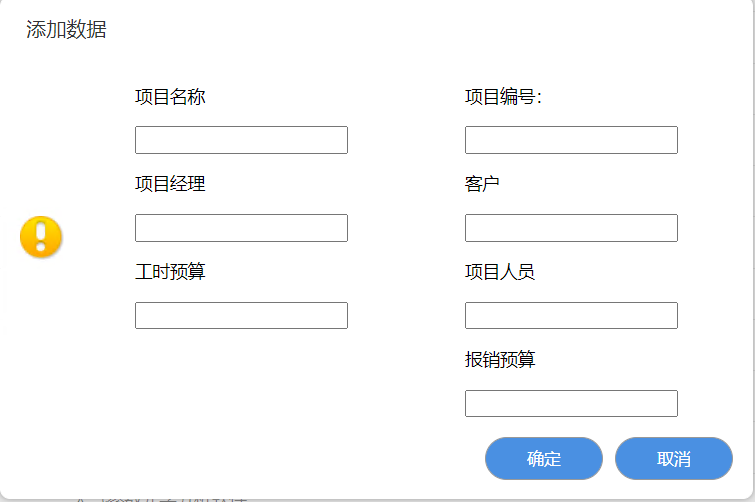This screenshot has height=502, width=755.
Task: Click the yellow exclamation warning icon
Action: [41, 237]
